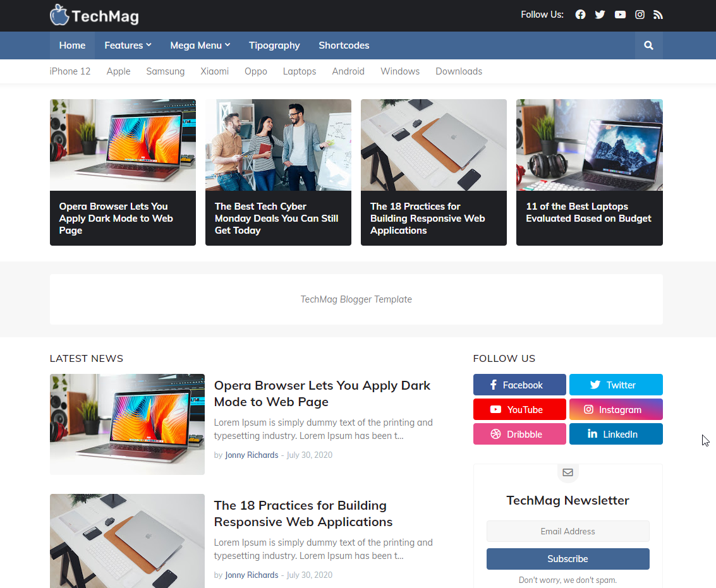Click the search magnifier icon

(x=648, y=45)
